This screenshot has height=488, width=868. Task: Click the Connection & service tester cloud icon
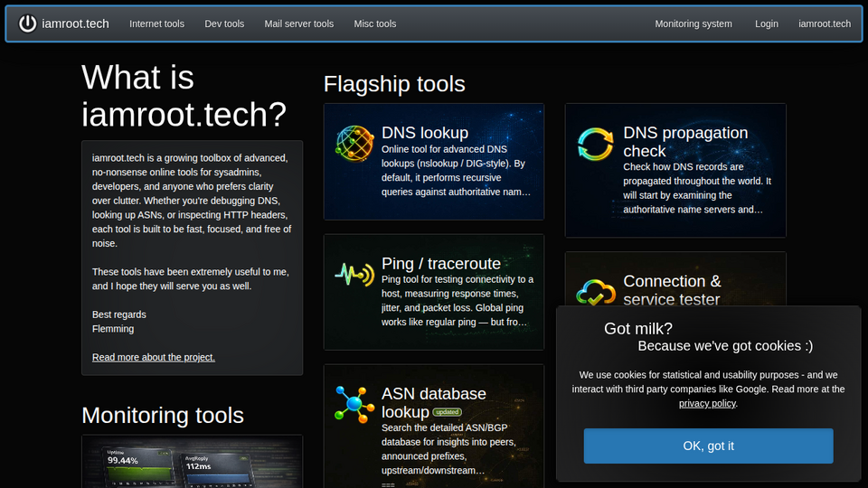point(596,292)
